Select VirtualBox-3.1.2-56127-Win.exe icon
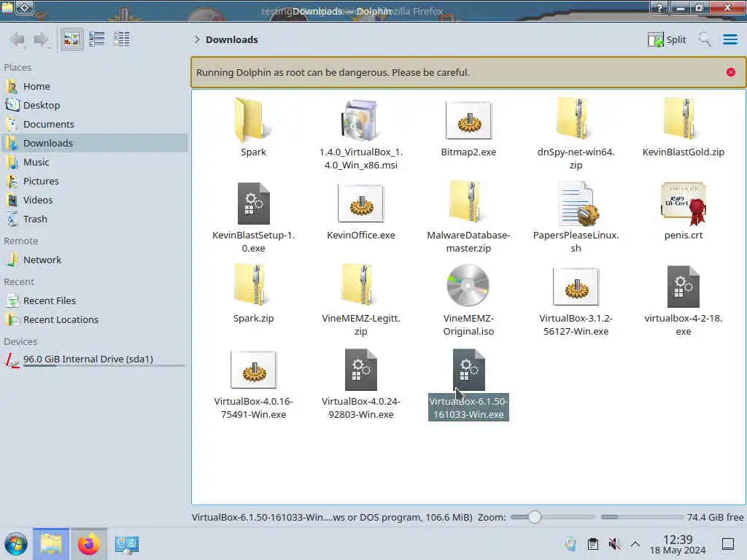This screenshot has height=560, width=747. 576,286
